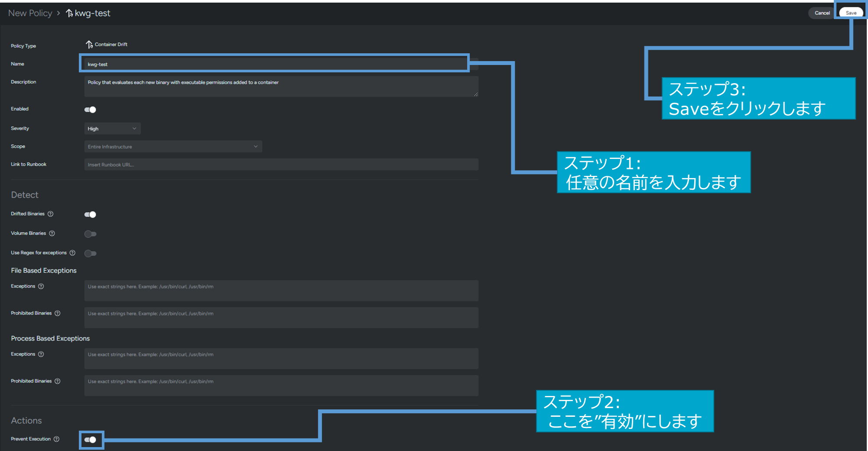Toggle the Enabled policy switch
This screenshot has height=451, width=868.
click(x=90, y=110)
